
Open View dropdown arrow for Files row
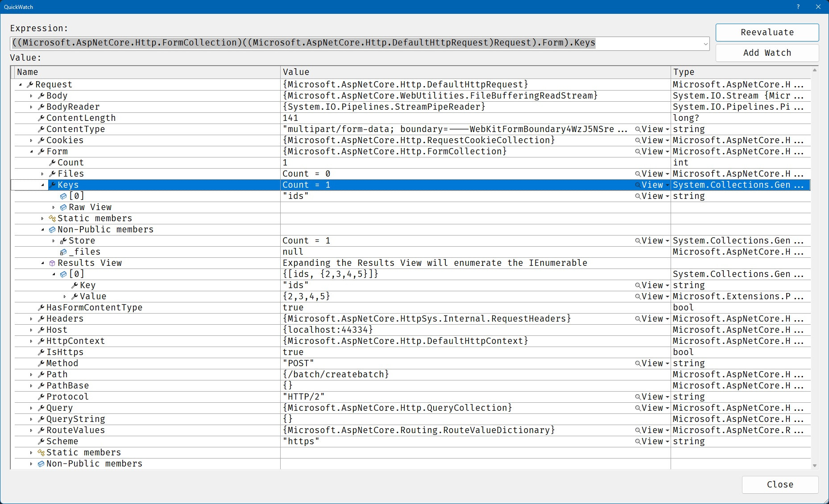pyautogui.click(x=667, y=174)
